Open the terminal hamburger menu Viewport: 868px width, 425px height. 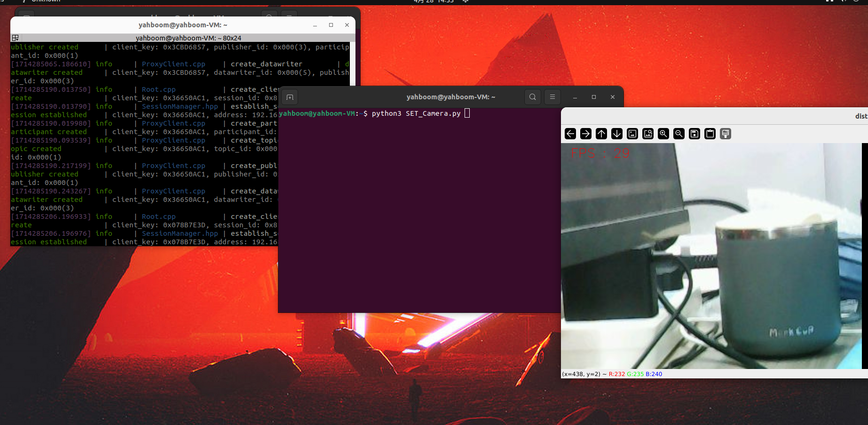tap(552, 97)
